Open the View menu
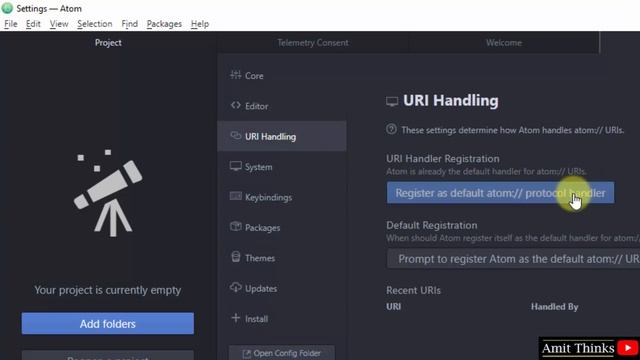The width and height of the screenshot is (640, 360). click(59, 24)
